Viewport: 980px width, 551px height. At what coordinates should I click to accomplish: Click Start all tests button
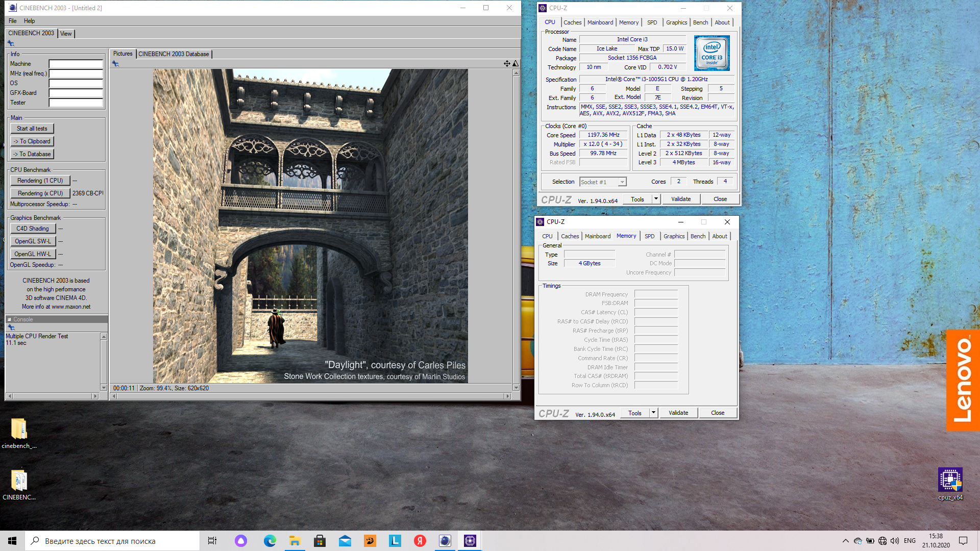coord(32,129)
